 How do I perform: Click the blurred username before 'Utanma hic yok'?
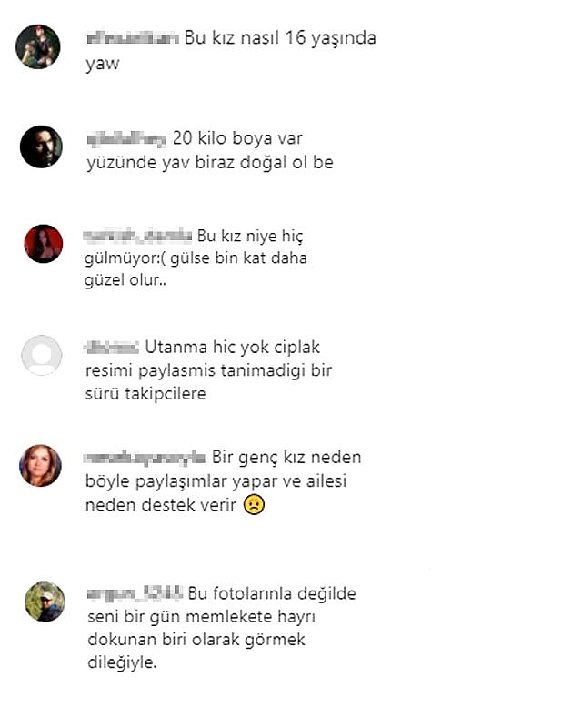[x=111, y=347]
